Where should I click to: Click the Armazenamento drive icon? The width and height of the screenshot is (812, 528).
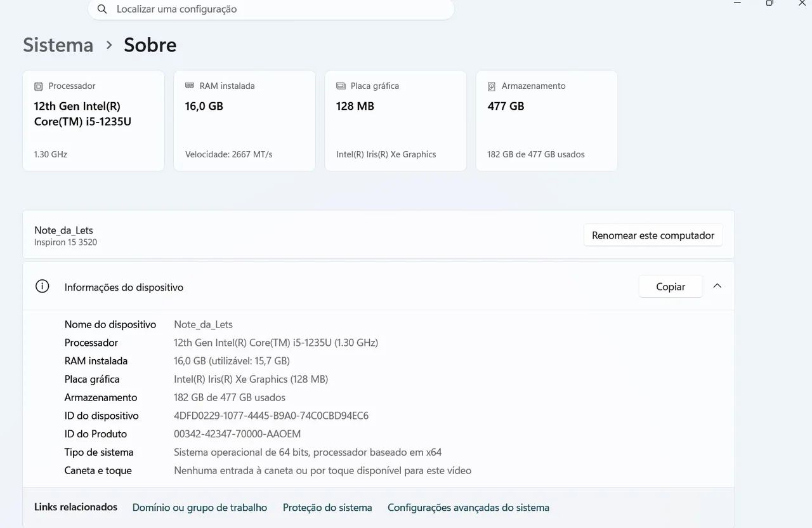492,86
